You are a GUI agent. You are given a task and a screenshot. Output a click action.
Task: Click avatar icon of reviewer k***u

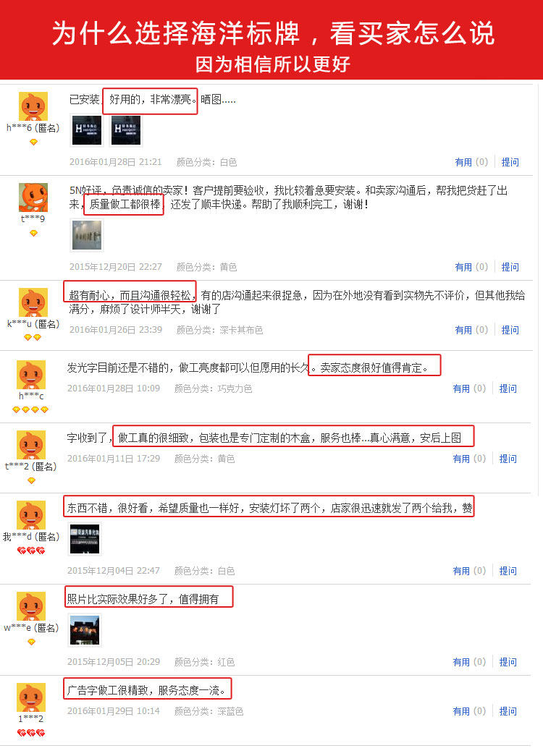(x=33, y=302)
